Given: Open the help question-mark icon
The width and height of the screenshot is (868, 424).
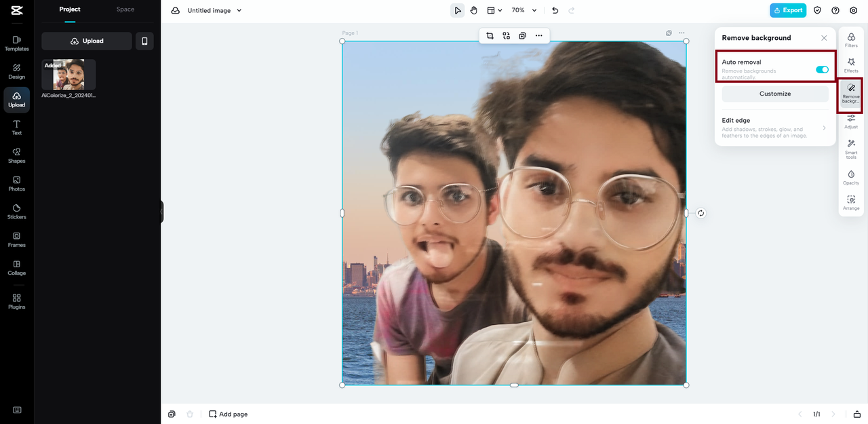Looking at the screenshot, I should pos(835,10).
